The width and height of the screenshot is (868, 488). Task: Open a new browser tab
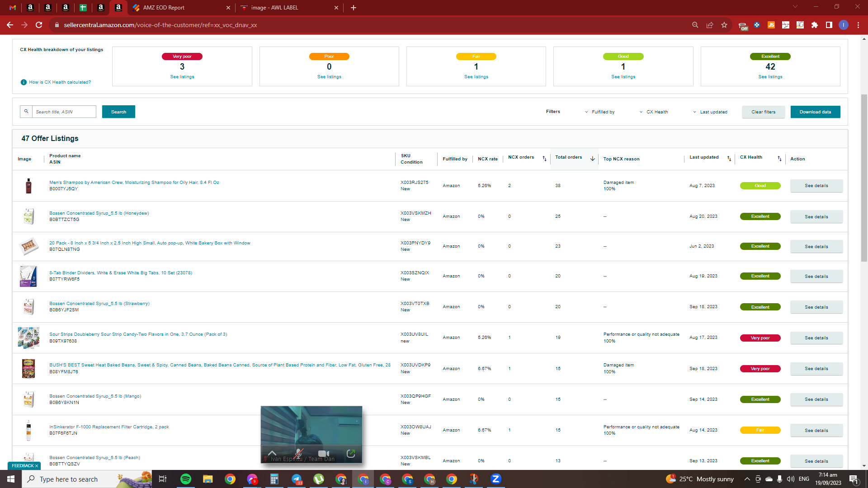pos(354,8)
